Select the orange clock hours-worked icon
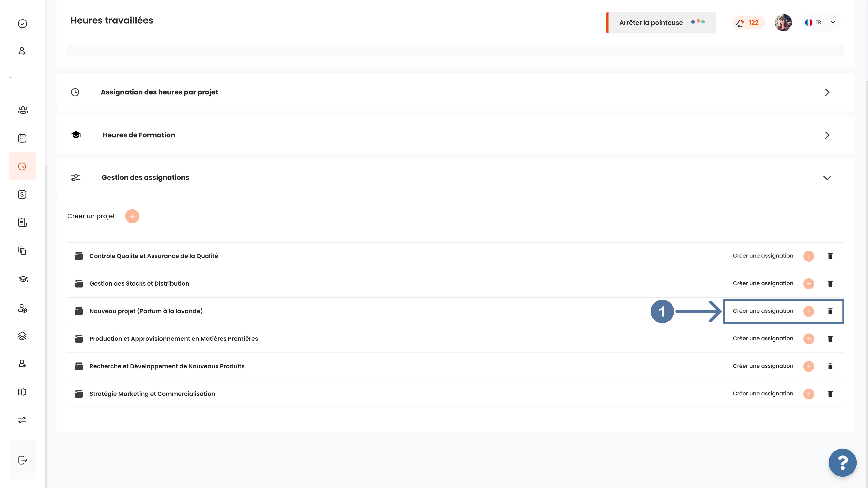This screenshot has width=868, height=488. click(x=22, y=166)
